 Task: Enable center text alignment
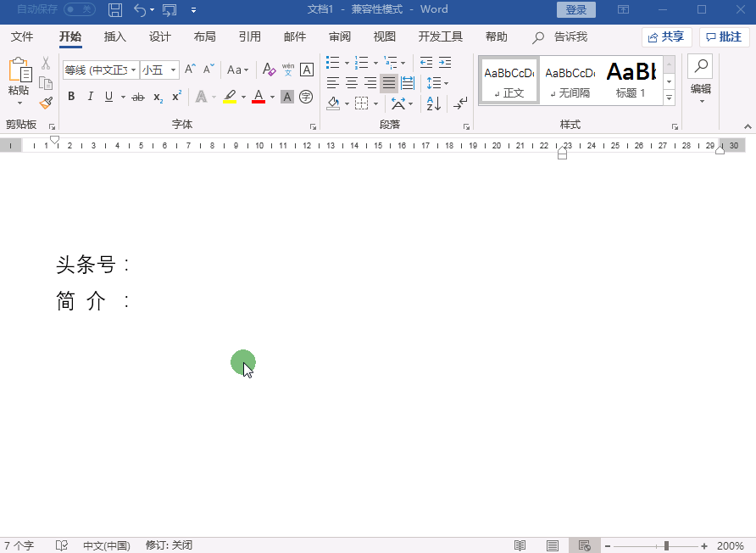click(x=352, y=81)
